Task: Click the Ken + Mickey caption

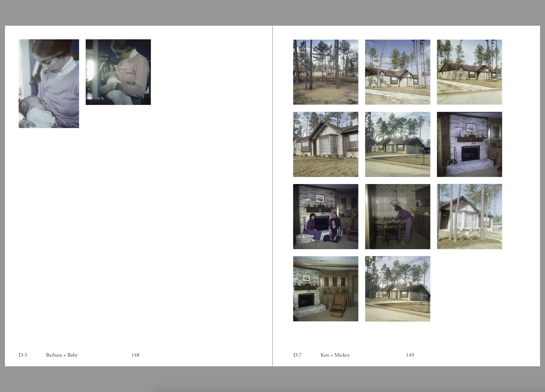Action: [x=335, y=355]
